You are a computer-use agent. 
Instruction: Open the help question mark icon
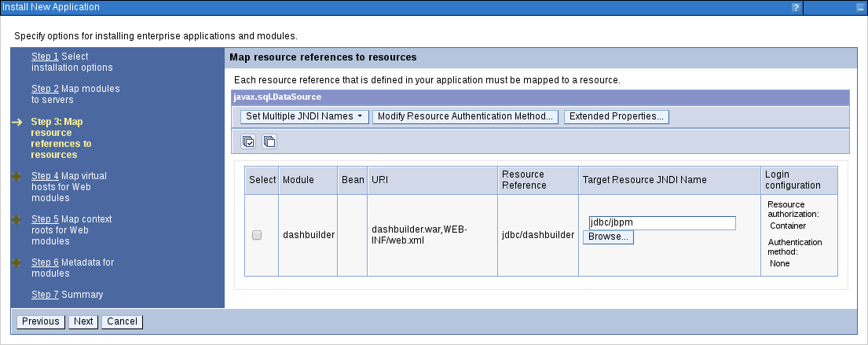tap(796, 7)
